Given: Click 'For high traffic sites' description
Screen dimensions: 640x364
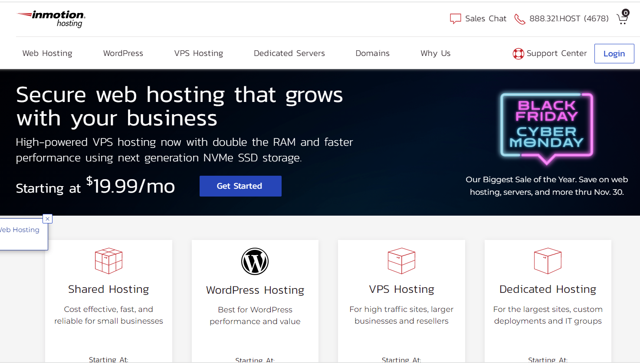Looking at the screenshot, I should [401, 315].
